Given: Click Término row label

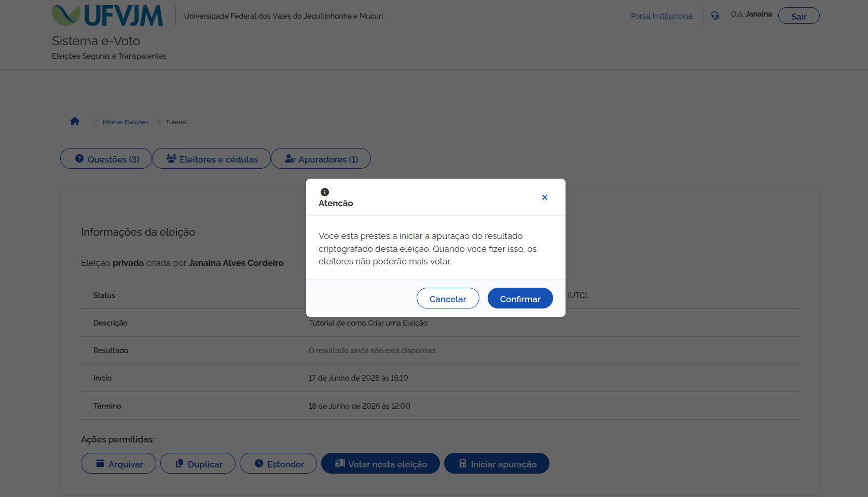Looking at the screenshot, I should tap(107, 406).
